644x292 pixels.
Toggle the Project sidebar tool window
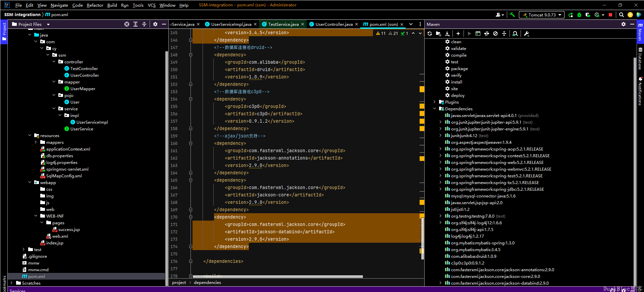click(4, 32)
